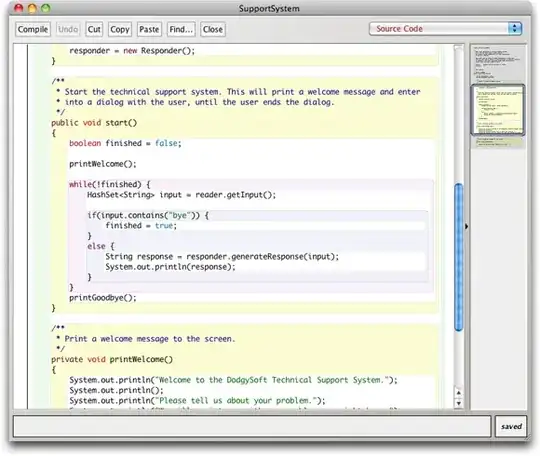Open the Find... dialog button
The height and width of the screenshot is (456, 540).
click(181, 29)
